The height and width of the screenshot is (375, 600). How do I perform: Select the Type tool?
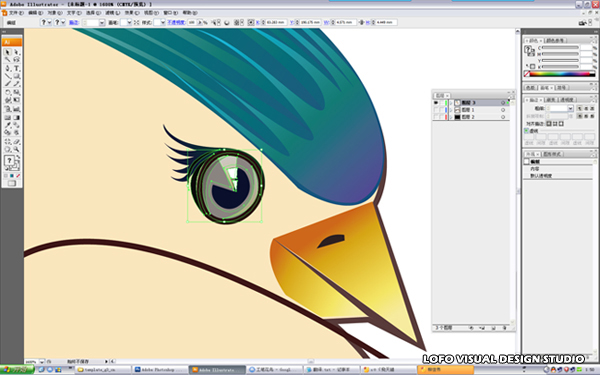point(16,68)
